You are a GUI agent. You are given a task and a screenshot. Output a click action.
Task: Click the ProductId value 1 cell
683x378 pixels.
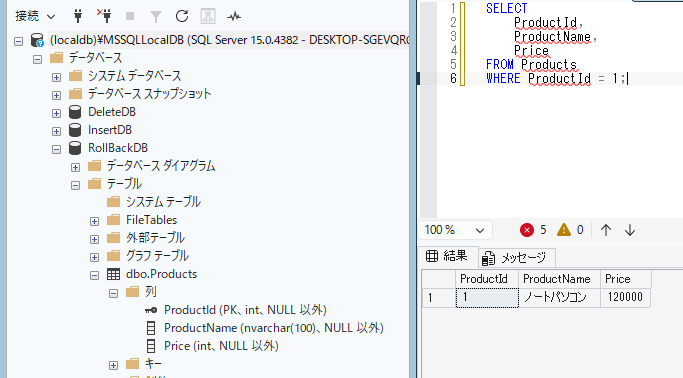click(487, 297)
